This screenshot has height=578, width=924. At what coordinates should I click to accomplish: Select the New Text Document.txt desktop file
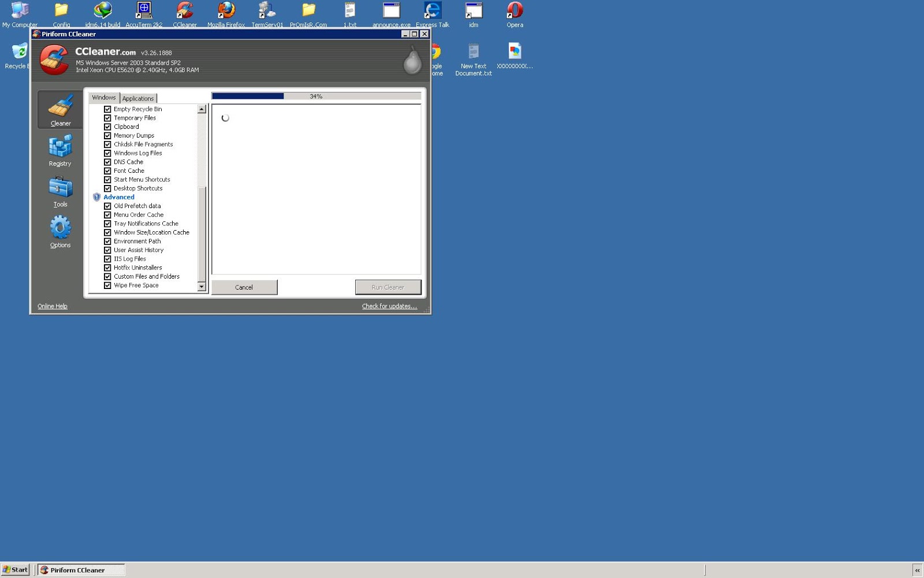click(x=474, y=60)
